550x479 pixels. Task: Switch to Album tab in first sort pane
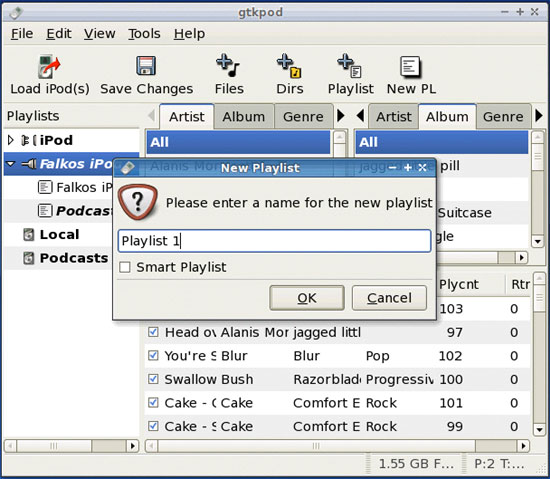[x=244, y=116]
